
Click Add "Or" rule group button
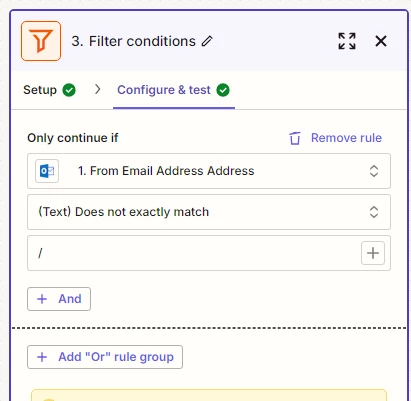pos(105,357)
